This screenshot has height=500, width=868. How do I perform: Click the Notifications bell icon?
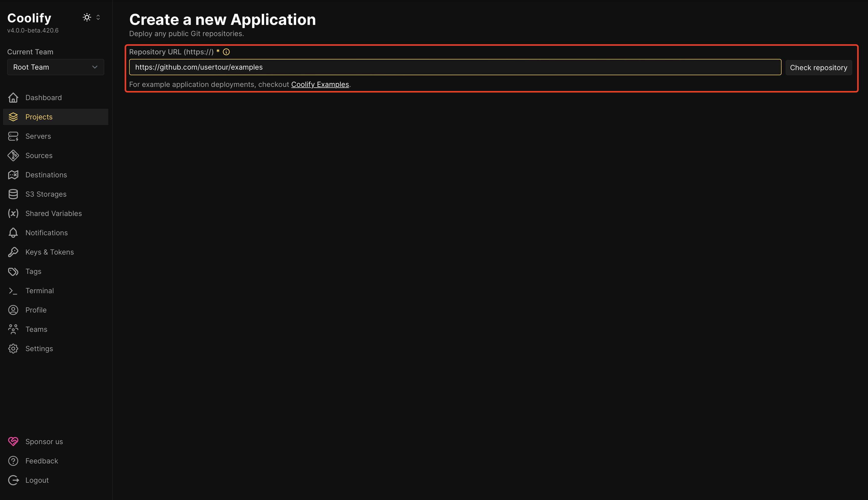(13, 233)
